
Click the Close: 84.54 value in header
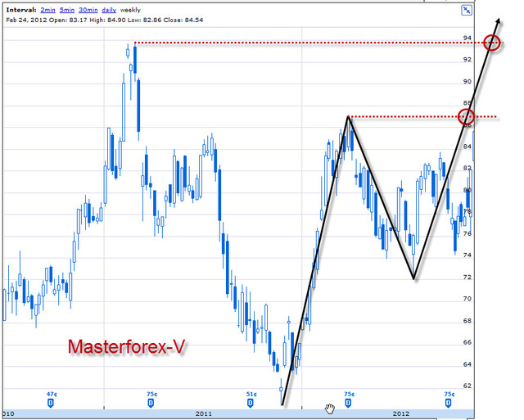pyautogui.click(x=183, y=20)
